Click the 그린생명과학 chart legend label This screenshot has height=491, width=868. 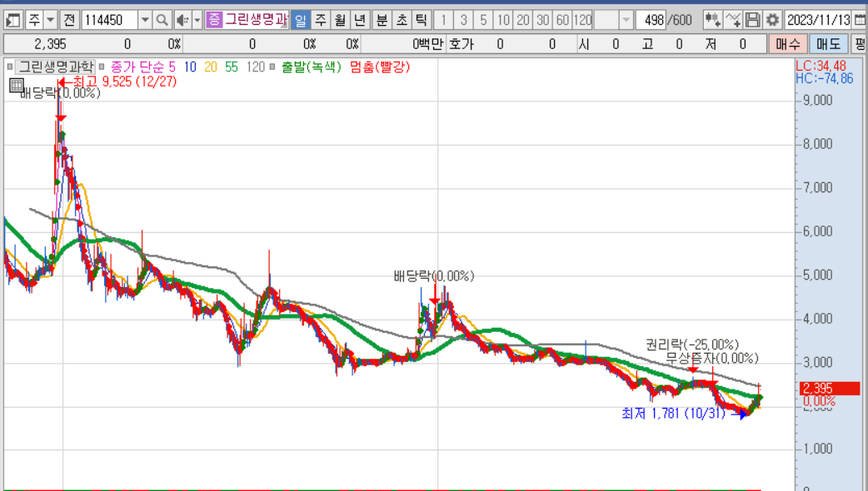[55, 67]
